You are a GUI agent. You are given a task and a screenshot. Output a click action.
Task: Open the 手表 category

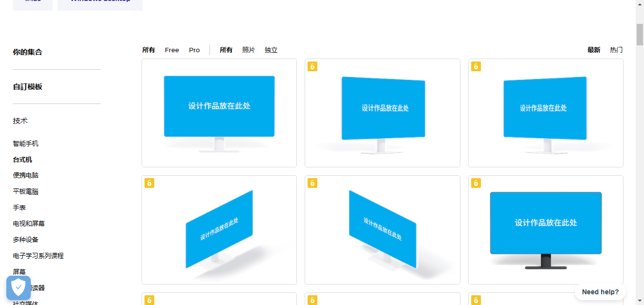pyautogui.click(x=20, y=207)
